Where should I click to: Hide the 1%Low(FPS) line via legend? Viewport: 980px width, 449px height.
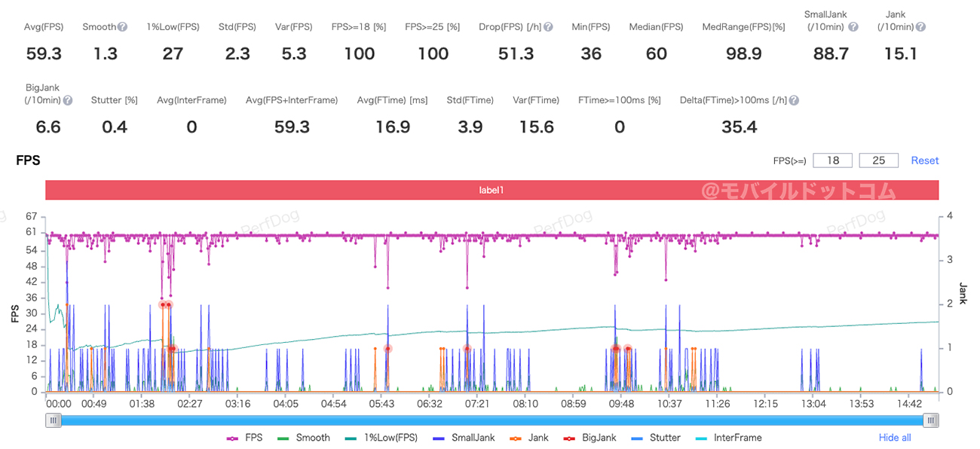380,438
